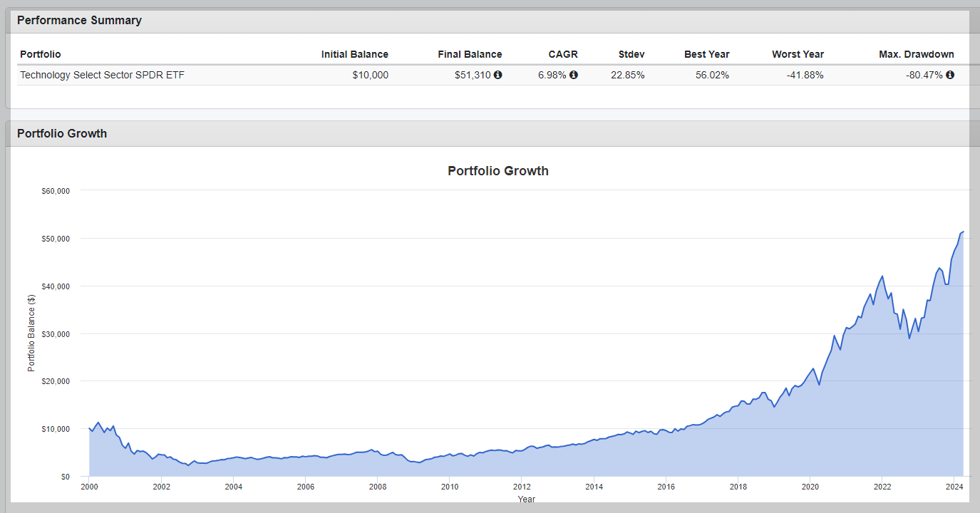
Task: Click the Portfolio Balance ($) y-axis title
Action: point(31,333)
